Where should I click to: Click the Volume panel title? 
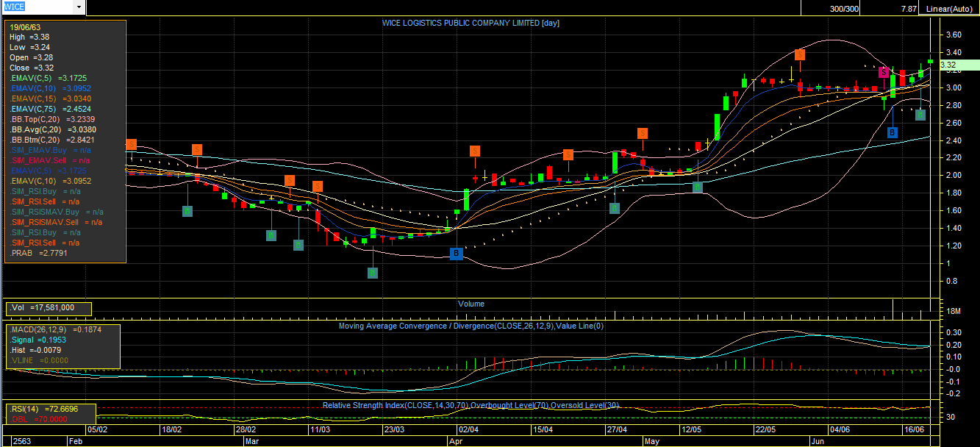tap(471, 304)
